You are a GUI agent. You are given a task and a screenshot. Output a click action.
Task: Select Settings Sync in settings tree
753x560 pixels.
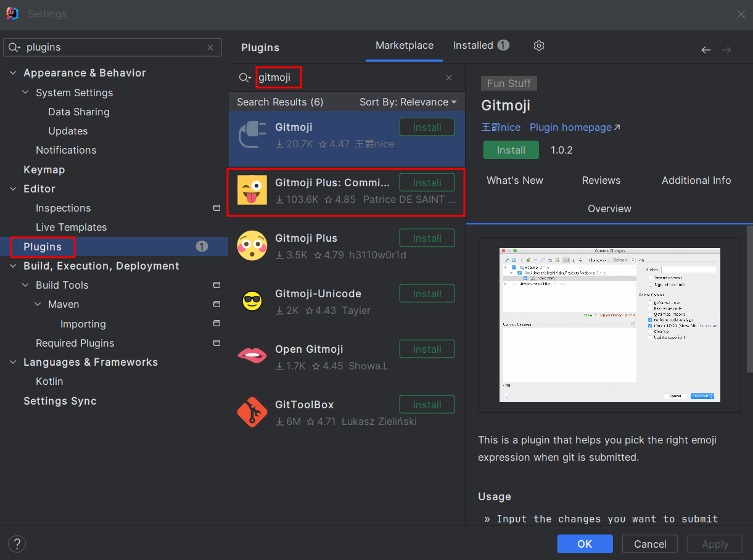click(x=60, y=401)
